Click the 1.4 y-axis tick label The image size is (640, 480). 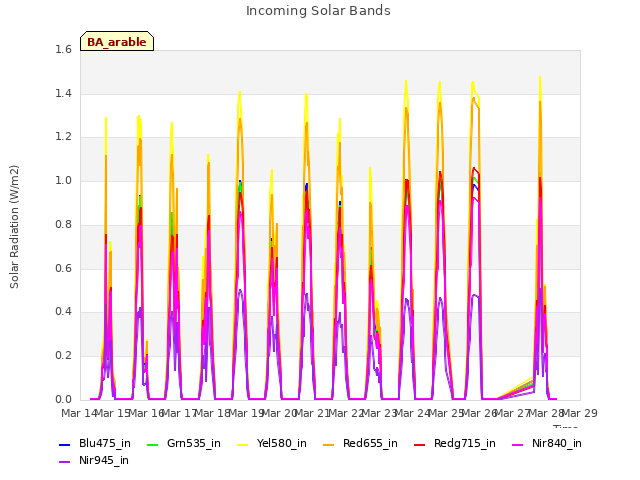[x=63, y=93]
